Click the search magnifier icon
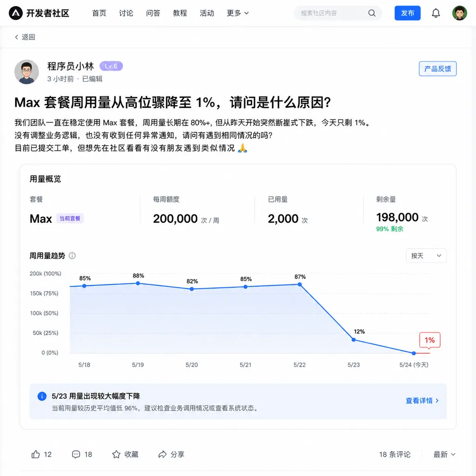 pos(371,13)
